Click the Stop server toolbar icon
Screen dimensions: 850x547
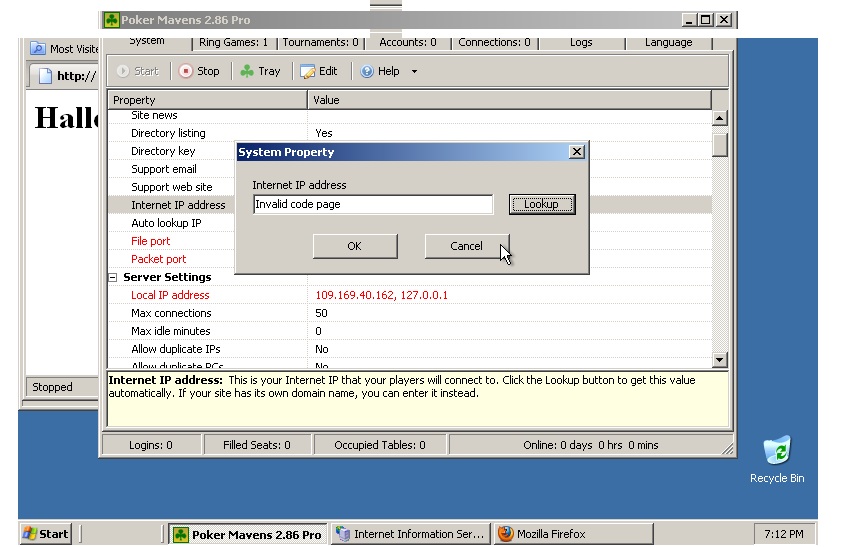[x=185, y=71]
